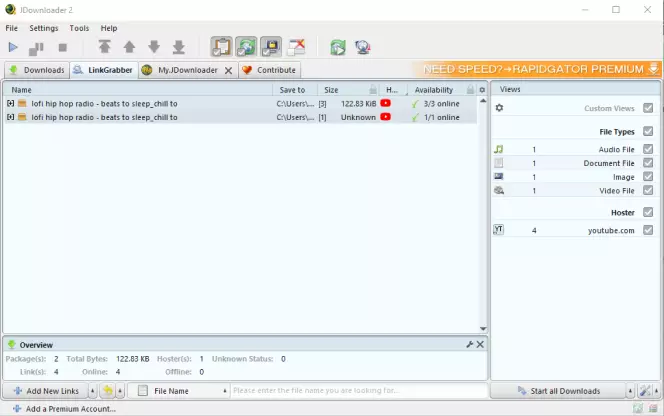Screen dimensions: 664x416
Task: Sort by Availability column header
Action: tap(434, 90)
